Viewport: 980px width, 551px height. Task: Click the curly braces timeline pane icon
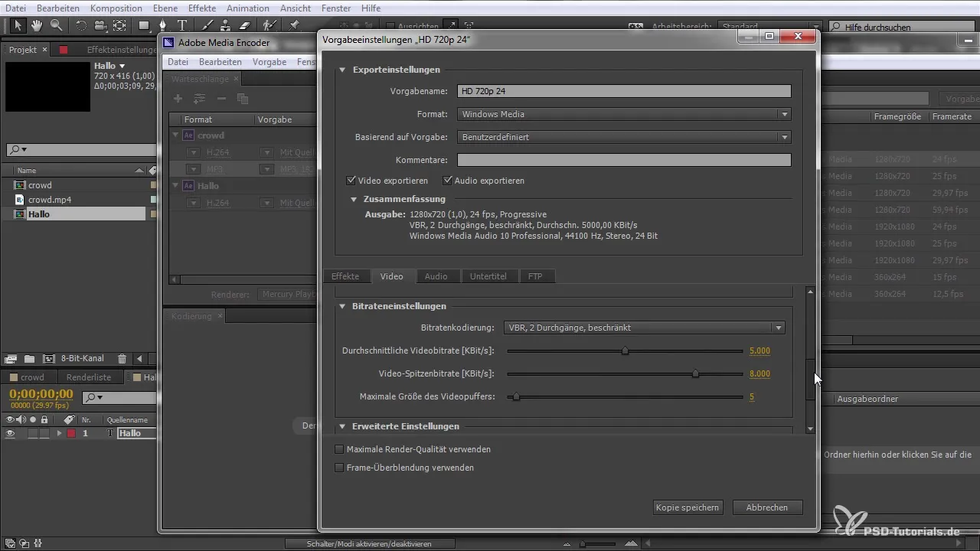pos(38,543)
